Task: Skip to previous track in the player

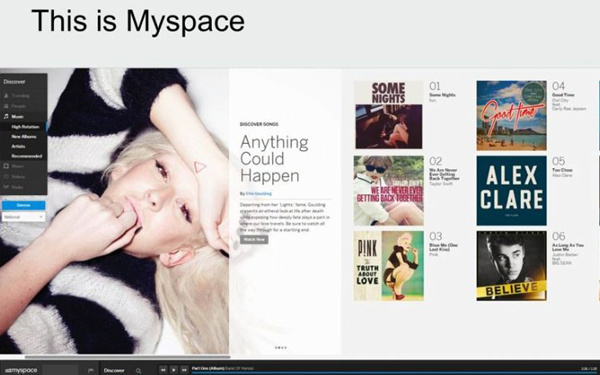Action: coord(163,370)
